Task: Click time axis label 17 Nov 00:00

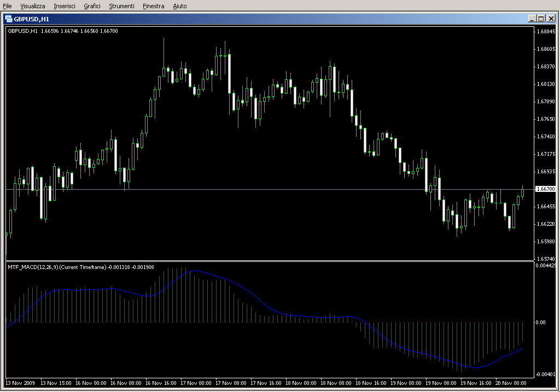Action: click(196, 383)
